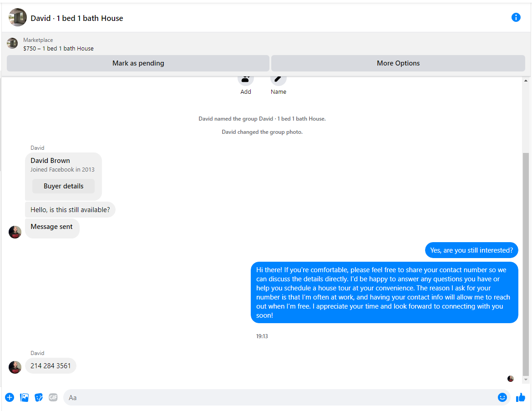Image resolution: width=532 pixels, height=411 pixels.
Task: Click scrollbar up arrow
Action: pos(526,81)
